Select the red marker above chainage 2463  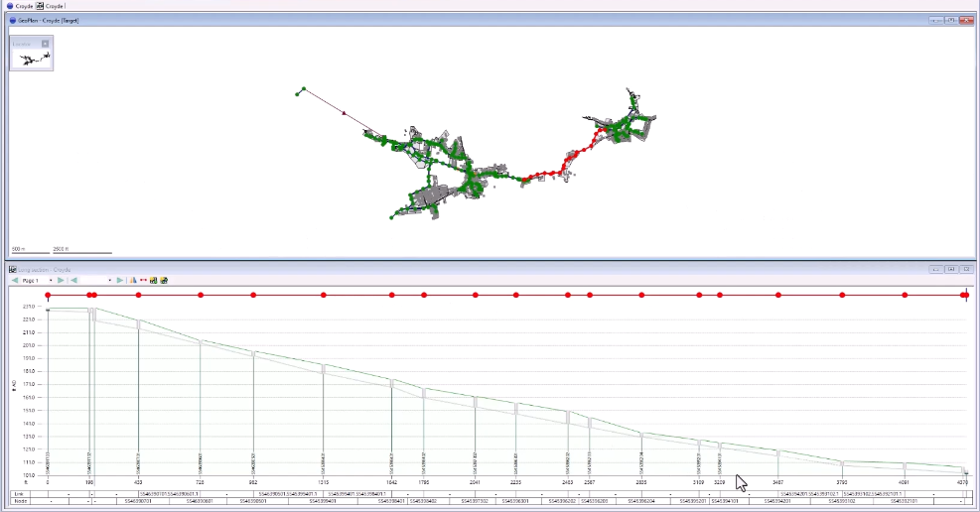click(x=568, y=295)
